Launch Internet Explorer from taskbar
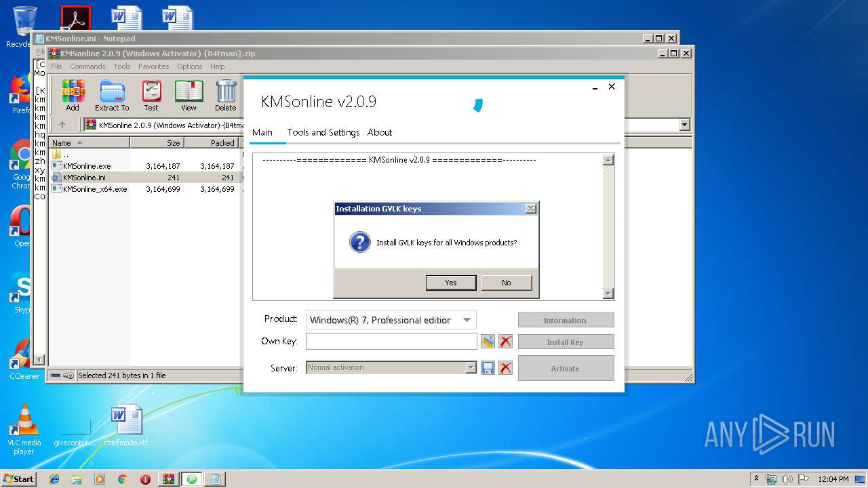 click(54, 479)
